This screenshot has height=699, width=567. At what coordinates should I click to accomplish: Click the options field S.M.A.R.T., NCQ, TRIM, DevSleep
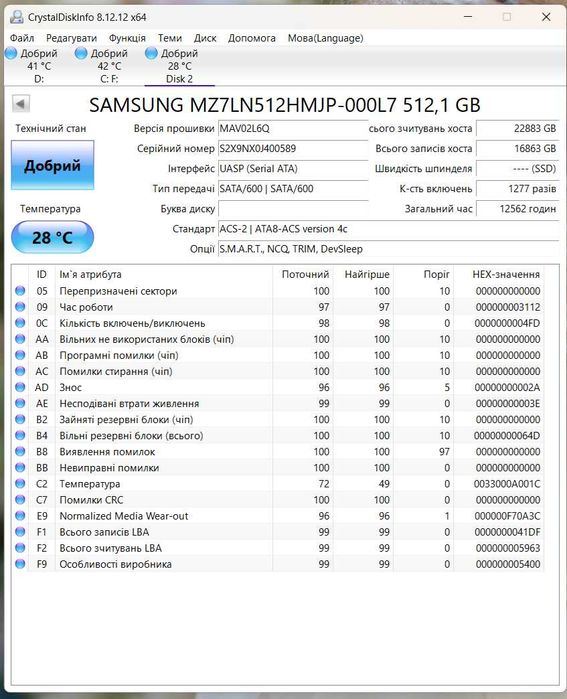point(388,249)
